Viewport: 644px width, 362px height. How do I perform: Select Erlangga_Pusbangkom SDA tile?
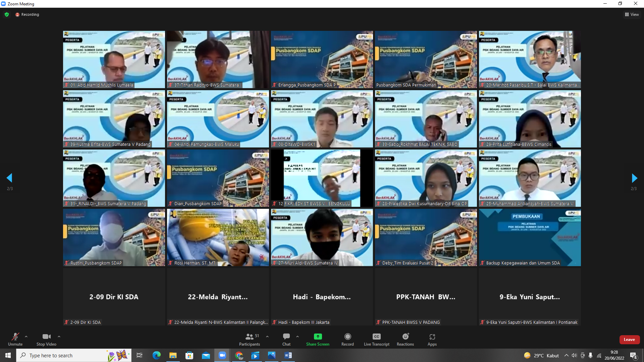[322, 59]
